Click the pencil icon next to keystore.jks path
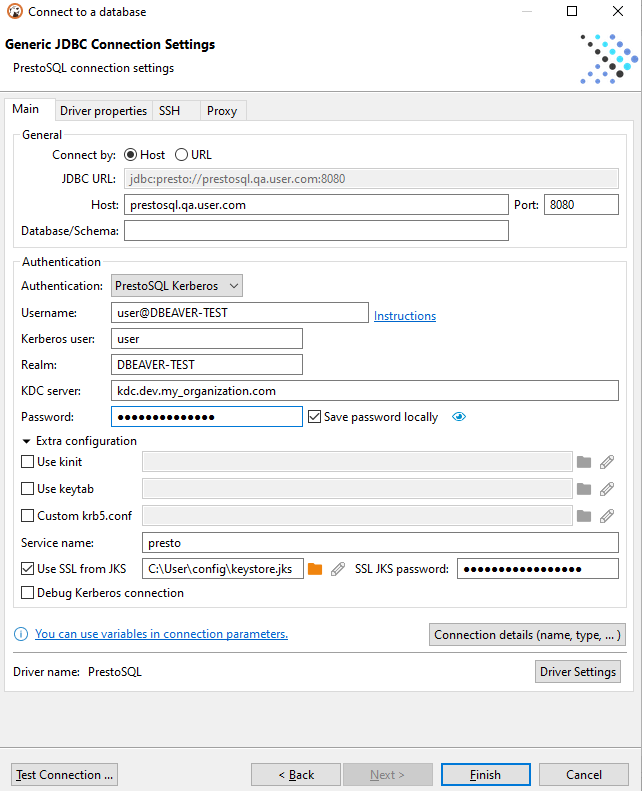Viewport: 642px width, 791px height. pos(338,569)
